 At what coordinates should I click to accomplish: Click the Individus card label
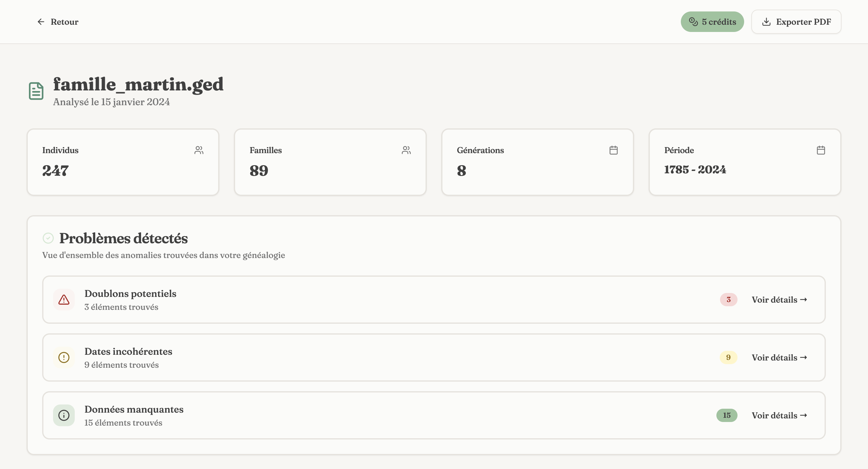tap(60, 150)
